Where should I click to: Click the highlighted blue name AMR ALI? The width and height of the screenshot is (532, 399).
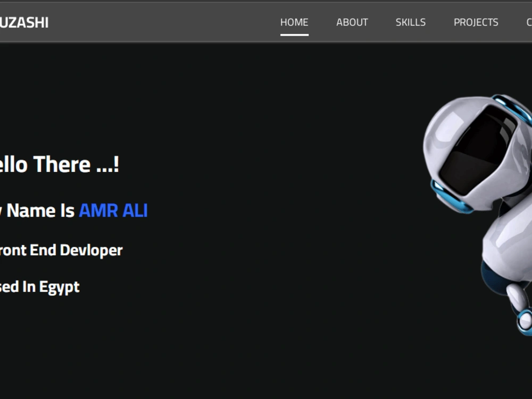(x=113, y=211)
